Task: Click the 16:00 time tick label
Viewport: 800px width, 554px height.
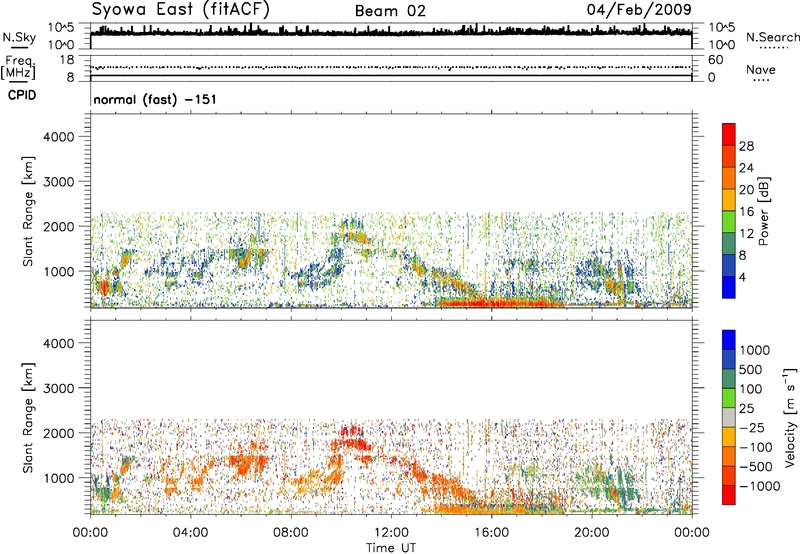Action: [491, 533]
